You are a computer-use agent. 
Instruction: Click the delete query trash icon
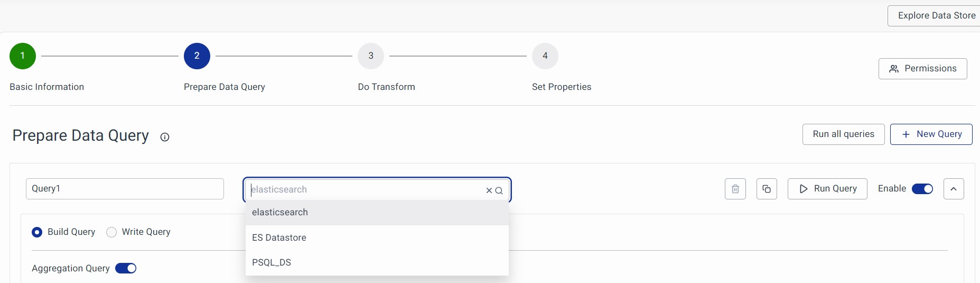coord(735,189)
